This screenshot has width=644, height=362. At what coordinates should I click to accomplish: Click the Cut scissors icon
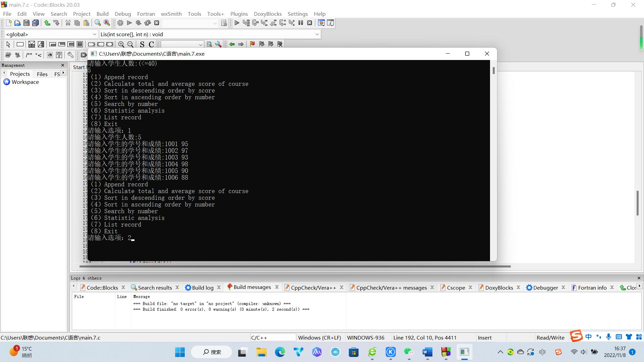68,23
